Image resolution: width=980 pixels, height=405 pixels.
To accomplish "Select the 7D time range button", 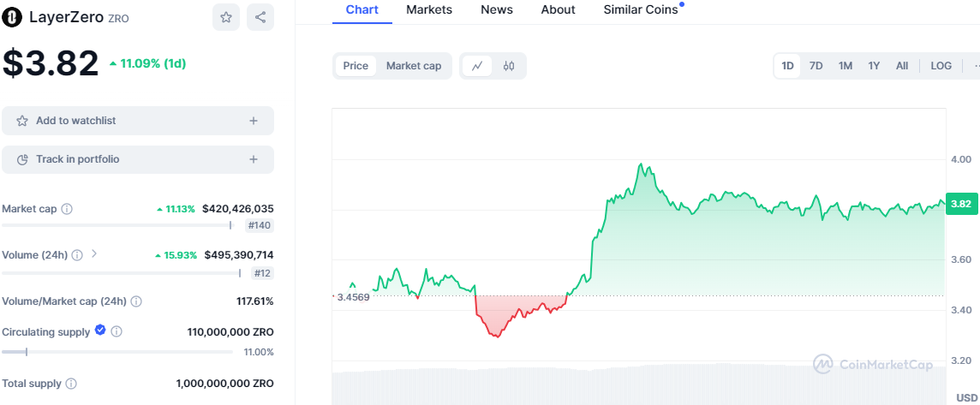I will (816, 66).
